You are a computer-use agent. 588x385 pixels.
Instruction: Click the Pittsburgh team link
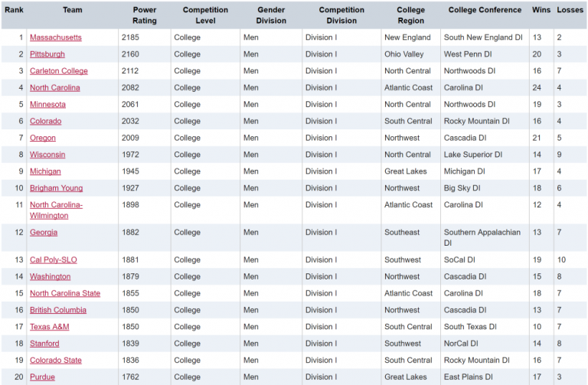[x=47, y=54]
